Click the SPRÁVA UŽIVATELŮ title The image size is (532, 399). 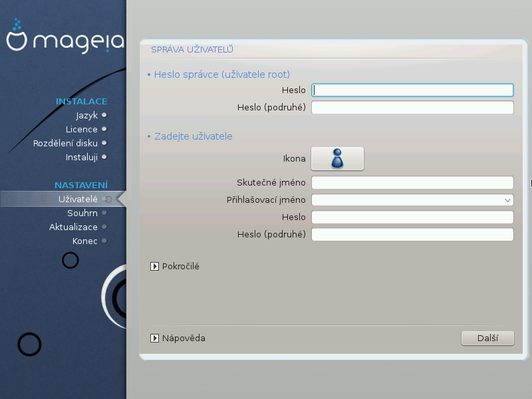tap(192, 49)
